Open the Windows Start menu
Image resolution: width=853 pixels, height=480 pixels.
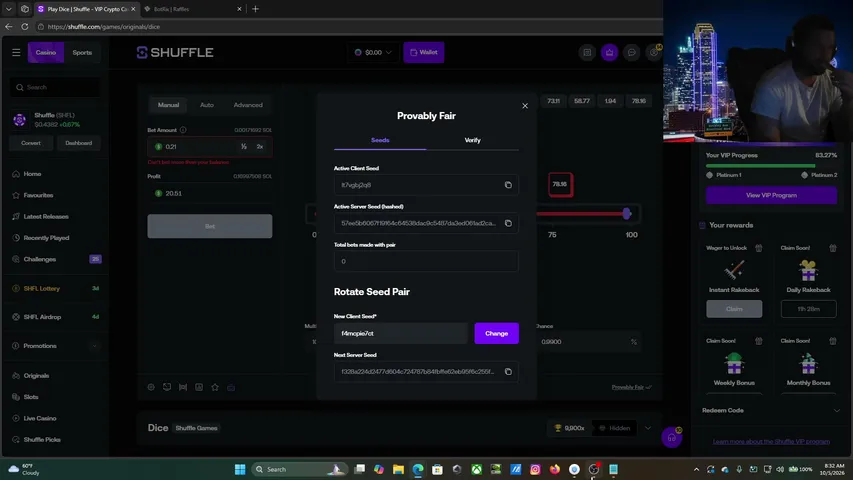click(x=240, y=469)
